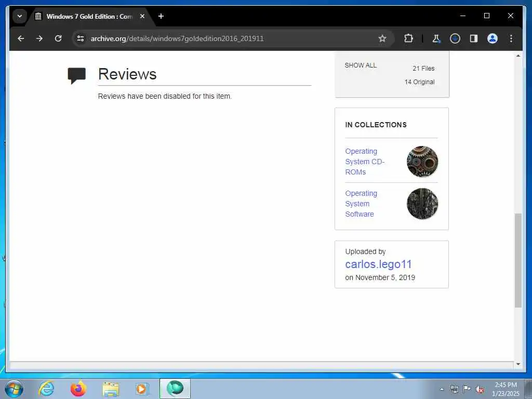This screenshot has width=532, height=399.
Task: Click the 14 Original link
Action: [x=419, y=82]
